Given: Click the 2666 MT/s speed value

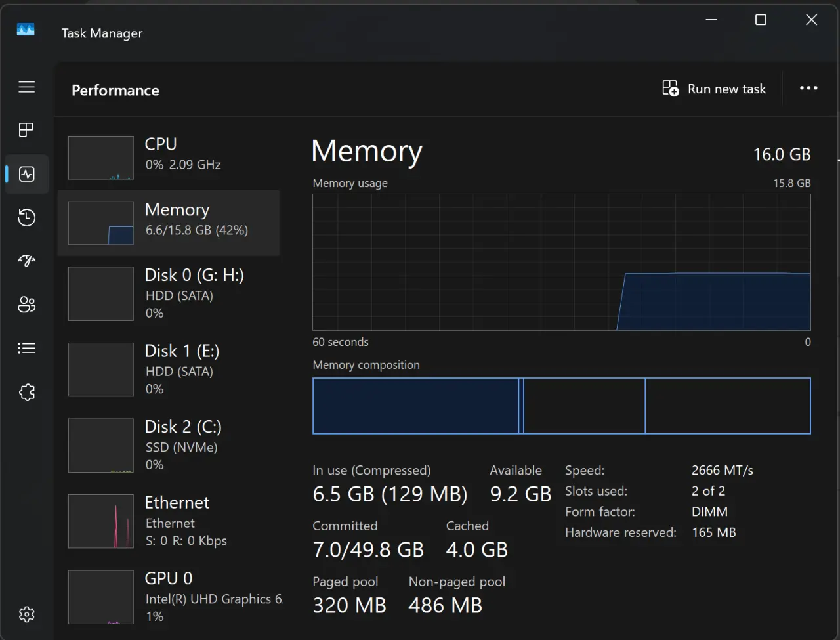Looking at the screenshot, I should coord(722,471).
